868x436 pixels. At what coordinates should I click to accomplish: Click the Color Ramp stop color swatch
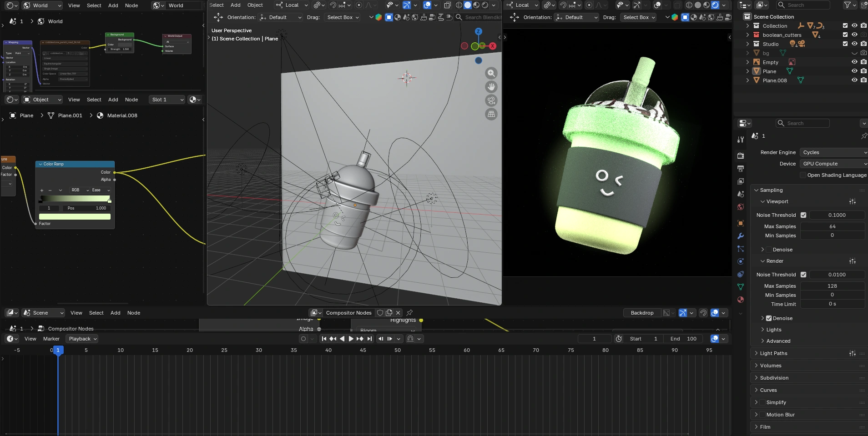pos(75,217)
